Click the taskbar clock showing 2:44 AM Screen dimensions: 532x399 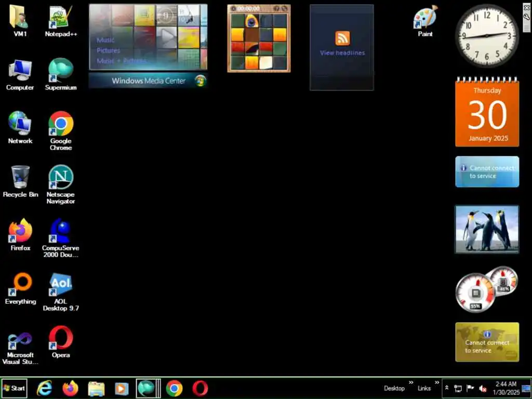[506, 388]
